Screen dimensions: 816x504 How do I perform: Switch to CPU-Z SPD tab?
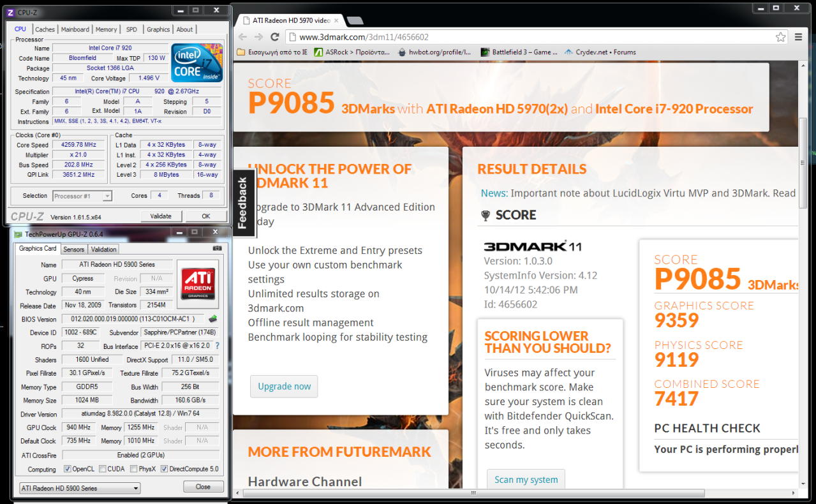tap(131, 29)
